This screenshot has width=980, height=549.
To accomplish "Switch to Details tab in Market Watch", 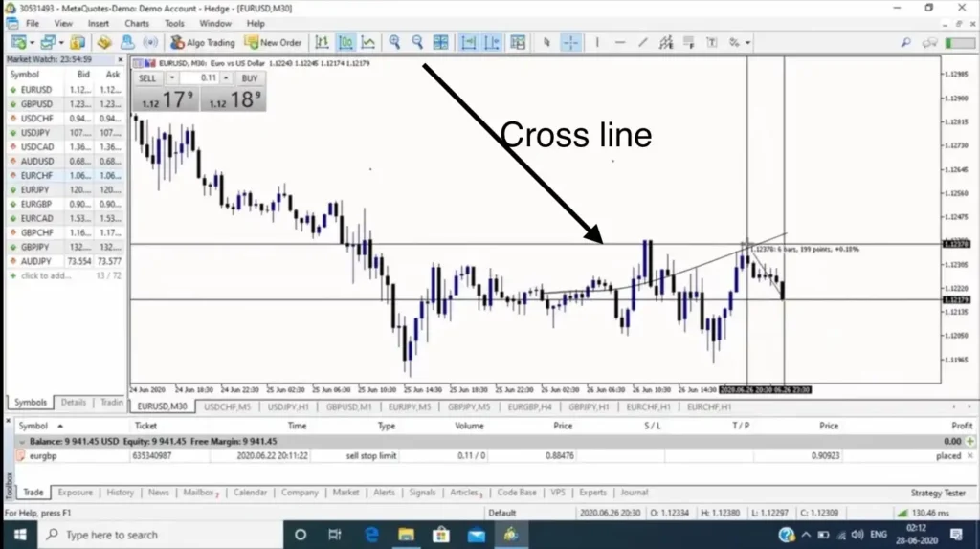I will click(x=73, y=403).
